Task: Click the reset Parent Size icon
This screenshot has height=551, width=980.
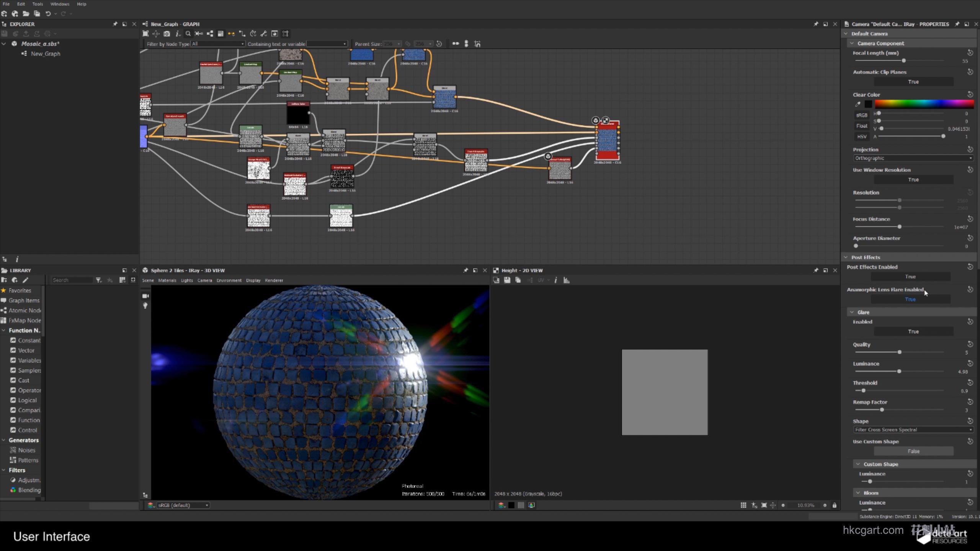Action: tap(439, 44)
